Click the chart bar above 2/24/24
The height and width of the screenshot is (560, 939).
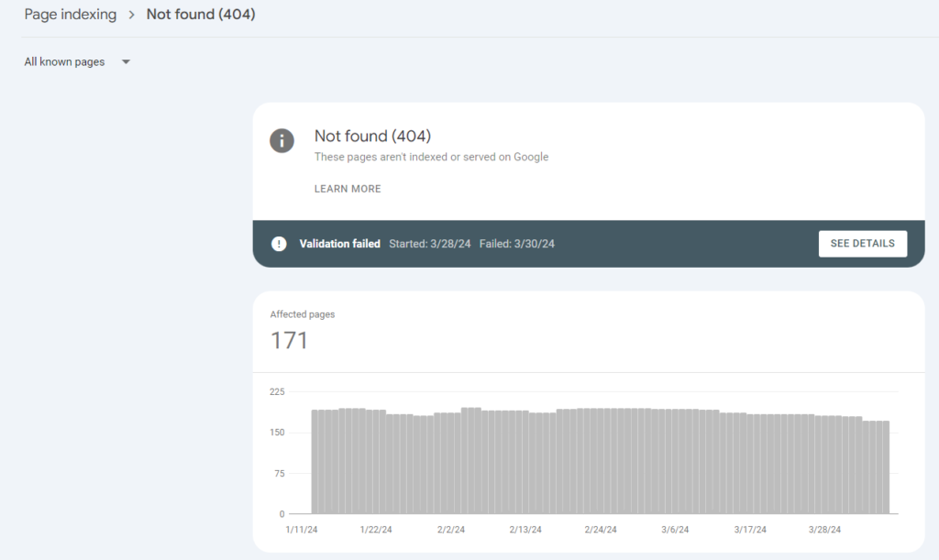point(601,461)
